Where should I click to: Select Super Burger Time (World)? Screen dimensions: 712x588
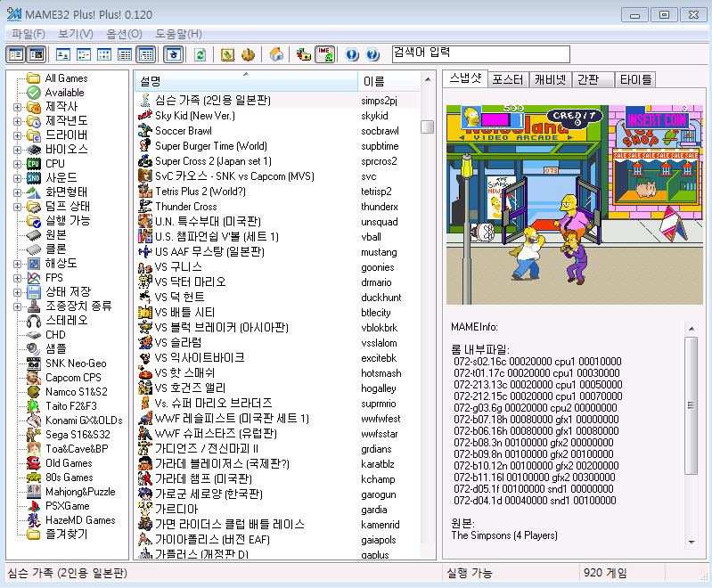[x=211, y=146]
